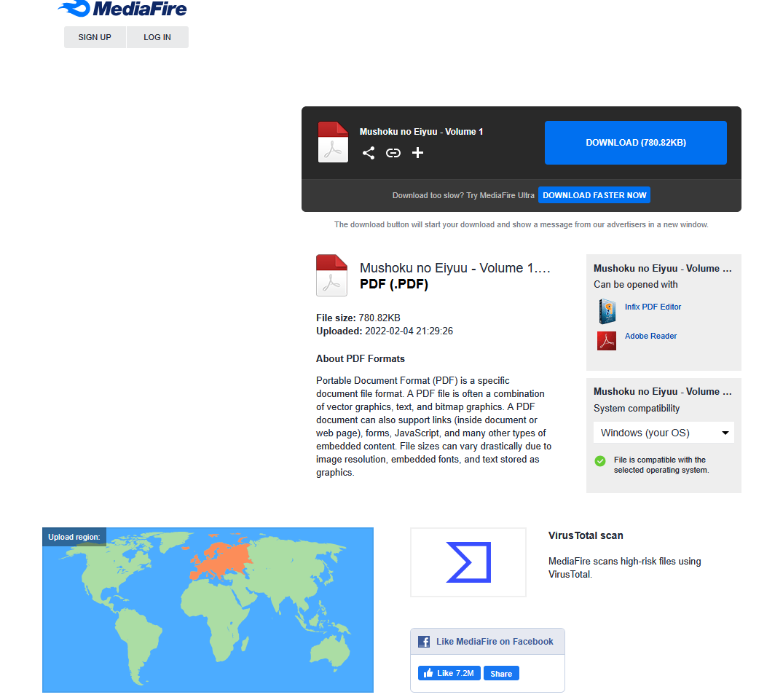This screenshot has height=700, width=783.
Task: Click 'File size: 780.82KB' text
Action: click(358, 318)
